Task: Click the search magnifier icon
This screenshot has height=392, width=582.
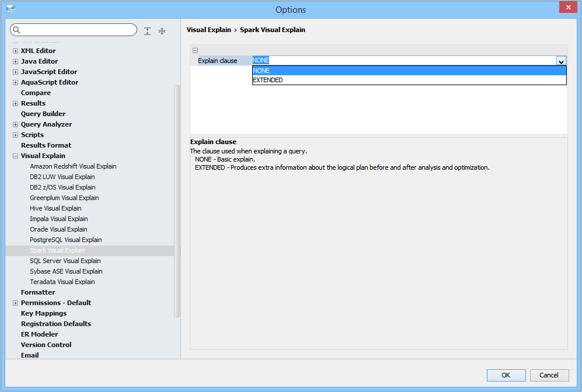Action: [x=16, y=30]
